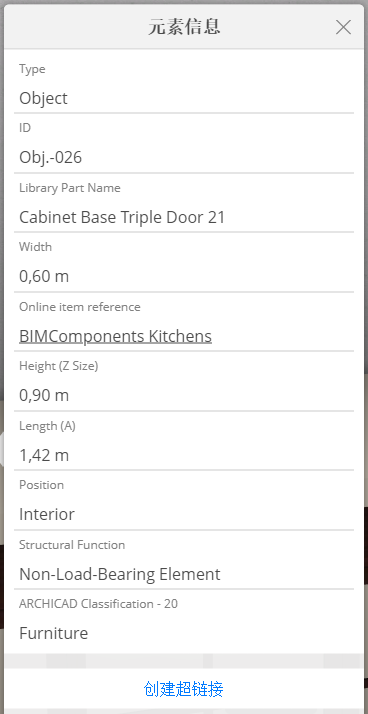Click the Width field label
The image size is (368, 714).
point(36,247)
